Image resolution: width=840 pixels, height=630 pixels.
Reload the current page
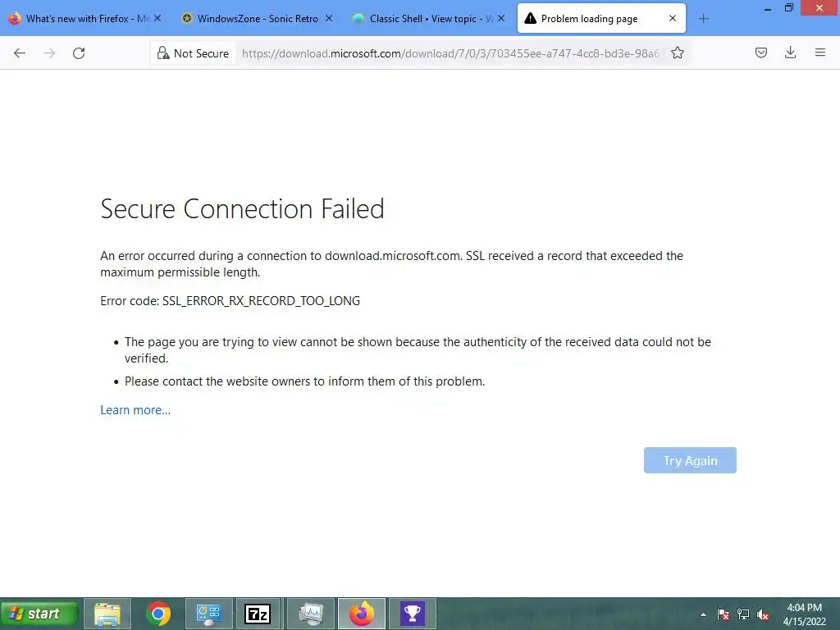tap(79, 53)
